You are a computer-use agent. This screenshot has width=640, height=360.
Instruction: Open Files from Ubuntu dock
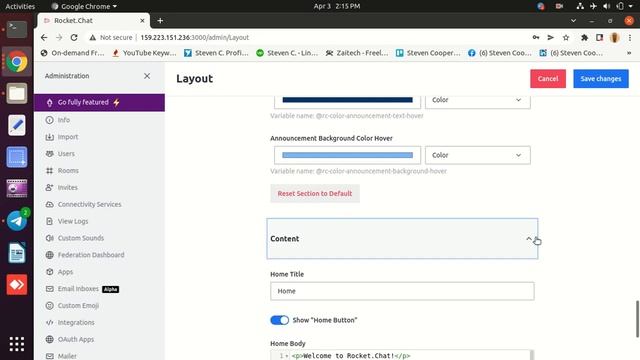pyautogui.click(x=17, y=93)
